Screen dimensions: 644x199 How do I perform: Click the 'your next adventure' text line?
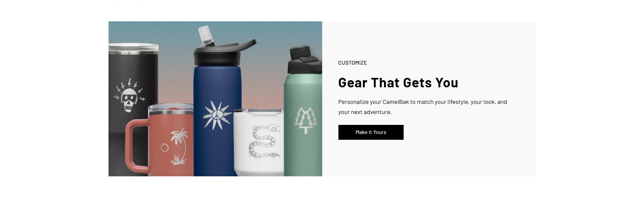pyautogui.click(x=365, y=112)
